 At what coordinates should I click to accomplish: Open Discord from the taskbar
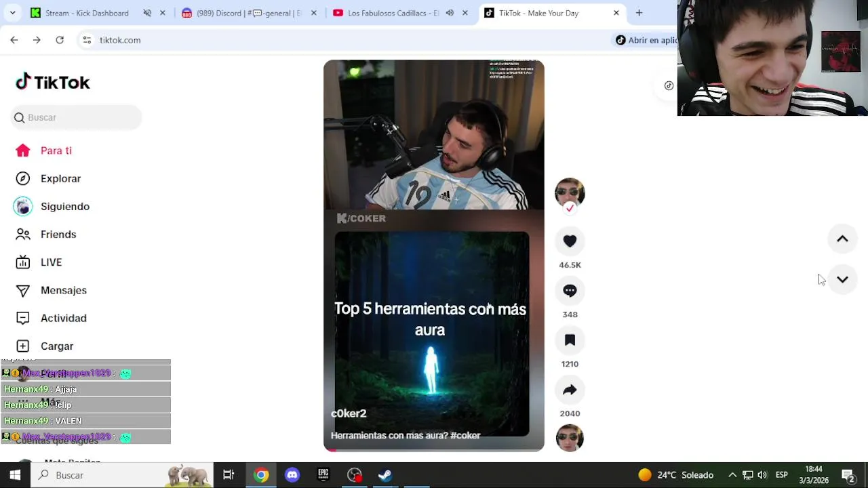pyautogui.click(x=292, y=475)
